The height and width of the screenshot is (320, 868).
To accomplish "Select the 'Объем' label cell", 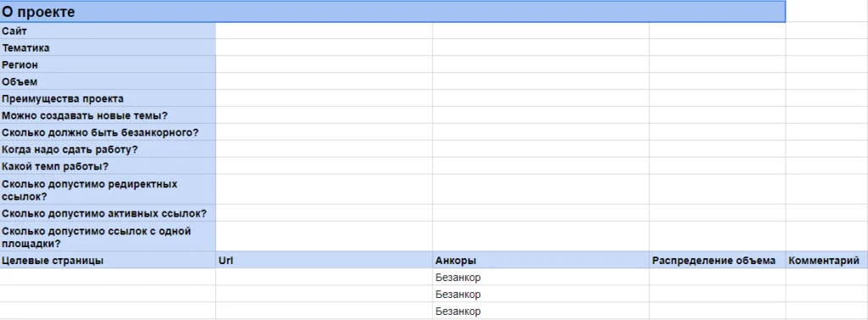I will point(108,81).
